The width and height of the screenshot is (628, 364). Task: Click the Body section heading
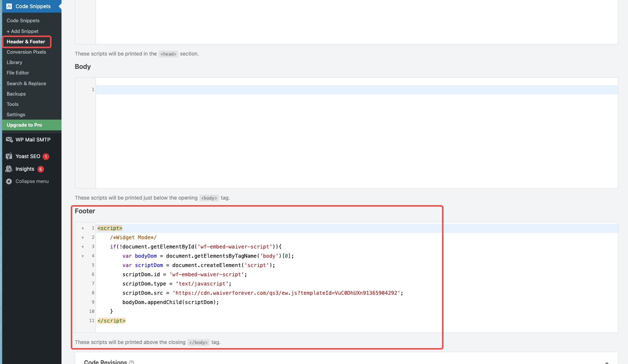point(83,67)
